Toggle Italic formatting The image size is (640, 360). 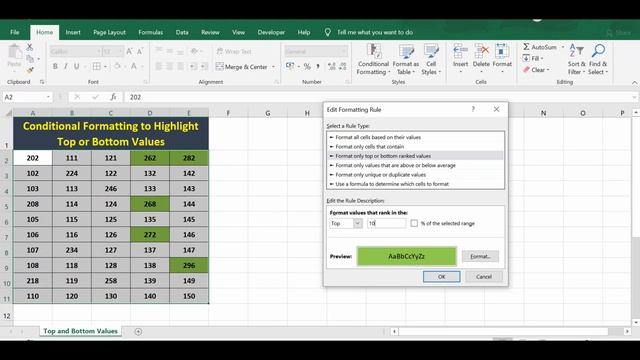coord(66,66)
